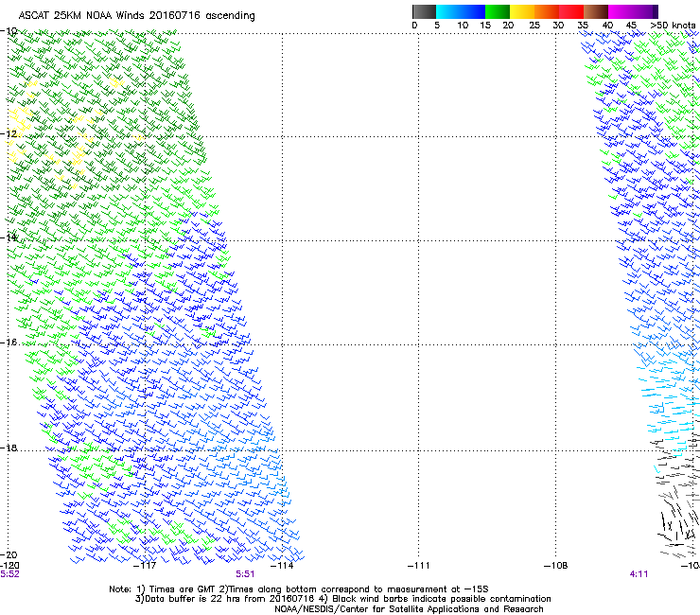Click the cyan 5-10 knots legend segment

pos(448,11)
